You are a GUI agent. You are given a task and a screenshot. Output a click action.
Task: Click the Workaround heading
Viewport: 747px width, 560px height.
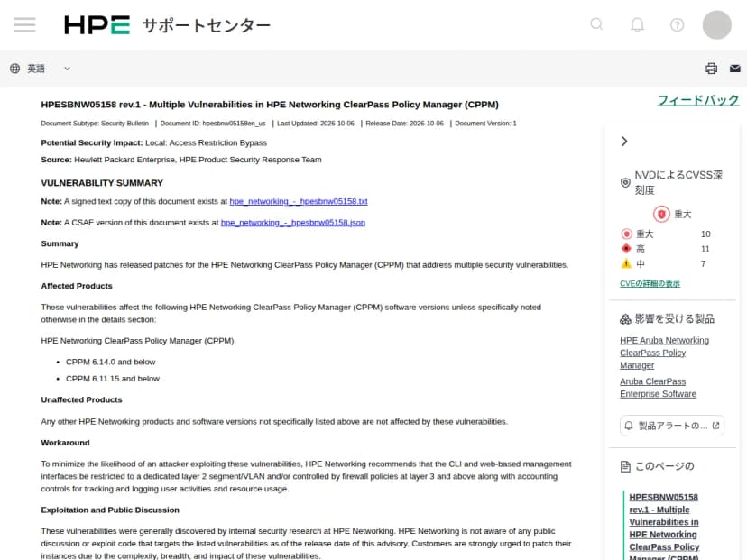[x=65, y=443]
